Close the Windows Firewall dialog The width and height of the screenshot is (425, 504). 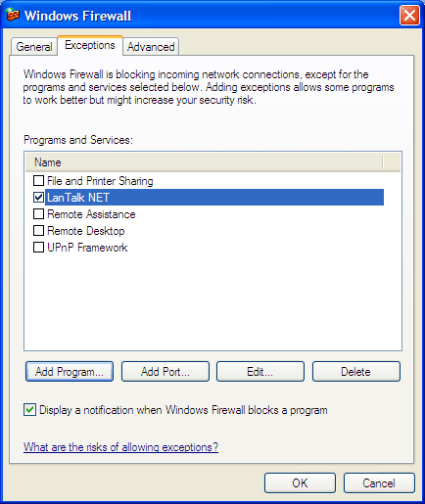(409, 15)
